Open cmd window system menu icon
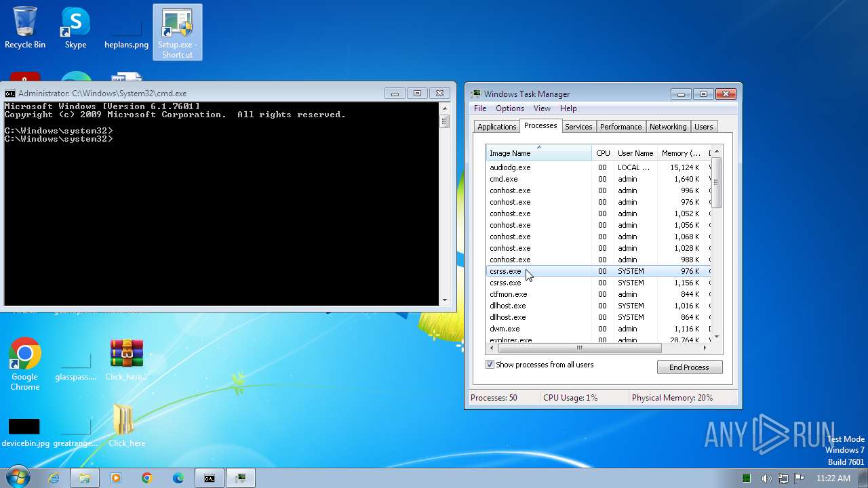Screen dimensions: 868x488 pos(10,94)
